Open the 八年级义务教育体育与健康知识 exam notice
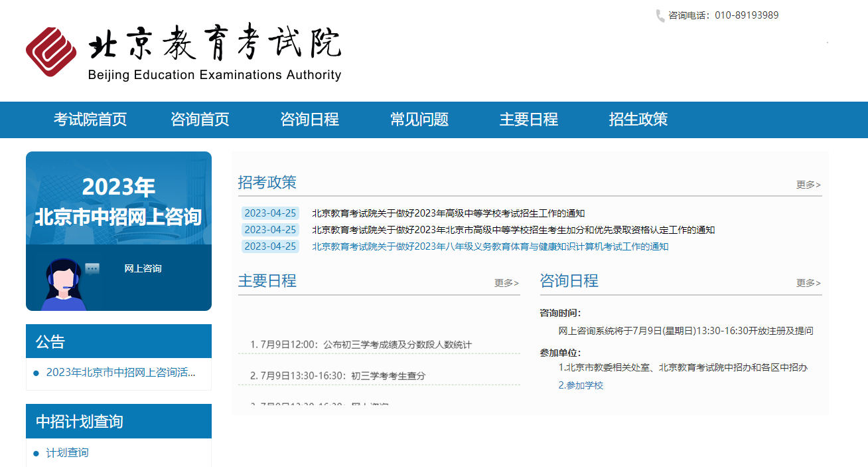The width and height of the screenshot is (868, 467). tap(490, 246)
